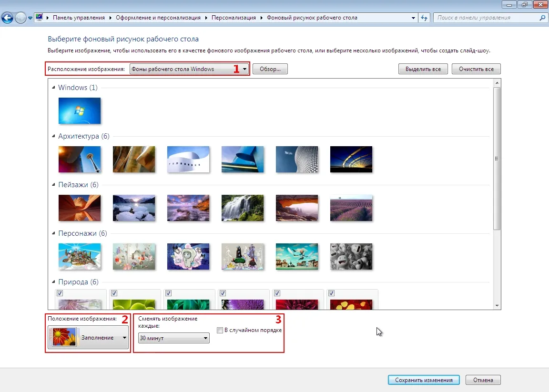Image resolution: width=549 pixels, height=392 pixels.
Task: Select the blue steel sculpture wallpaper
Action: 243,159
